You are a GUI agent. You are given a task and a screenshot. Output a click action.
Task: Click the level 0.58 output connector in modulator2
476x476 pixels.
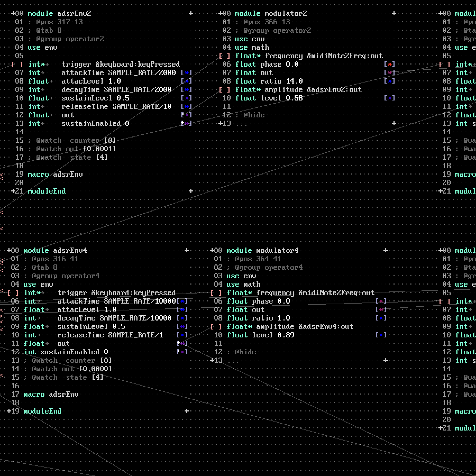coord(390,98)
